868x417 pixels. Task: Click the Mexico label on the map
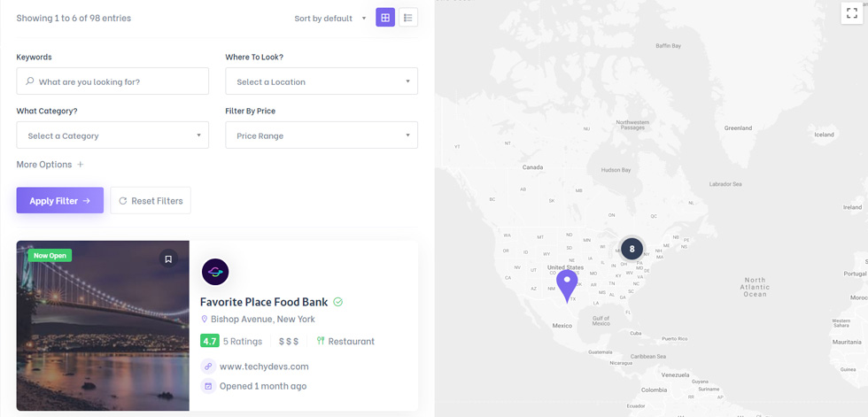pyautogui.click(x=562, y=325)
